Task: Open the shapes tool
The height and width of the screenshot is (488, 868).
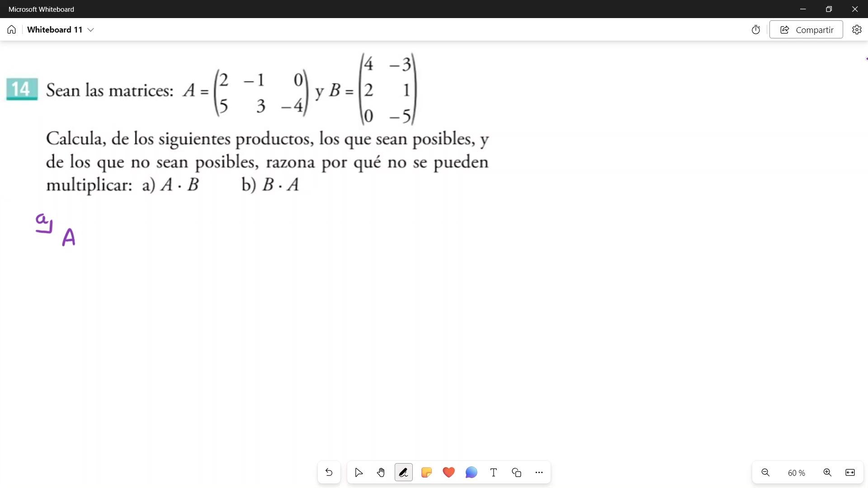Action: point(516,473)
